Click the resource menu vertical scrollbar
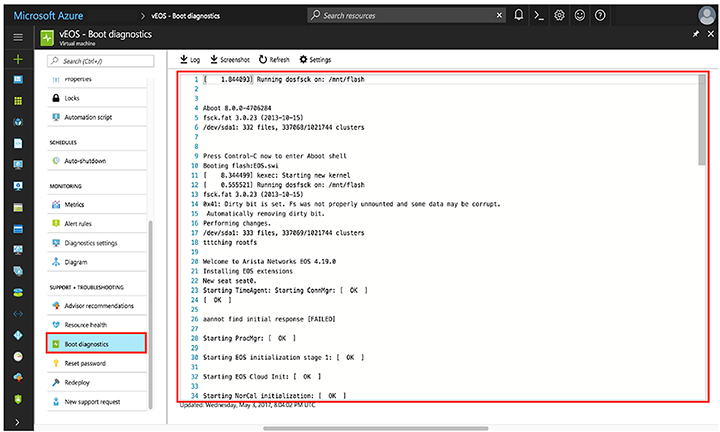720x432 pixels. tap(150, 314)
